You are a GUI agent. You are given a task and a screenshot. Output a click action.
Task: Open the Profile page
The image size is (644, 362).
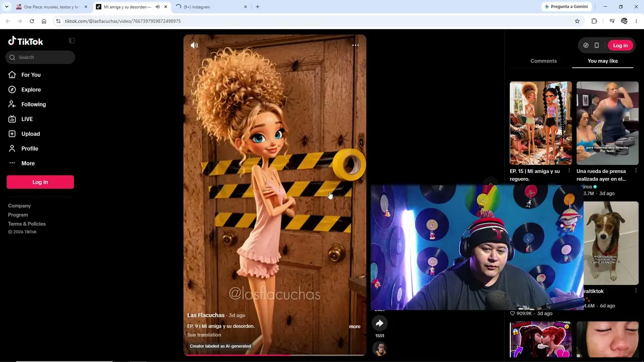(x=30, y=148)
